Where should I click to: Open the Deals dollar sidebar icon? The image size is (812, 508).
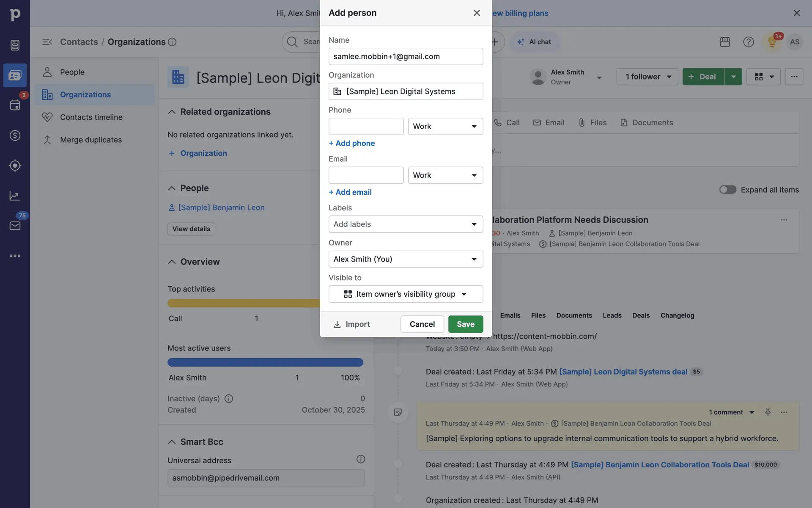pyautogui.click(x=15, y=135)
